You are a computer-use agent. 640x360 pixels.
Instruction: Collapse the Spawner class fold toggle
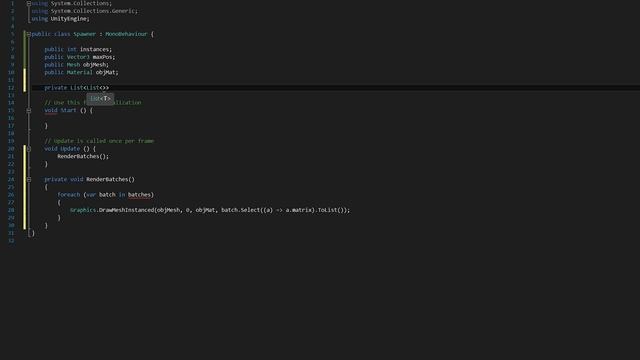coord(29,34)
